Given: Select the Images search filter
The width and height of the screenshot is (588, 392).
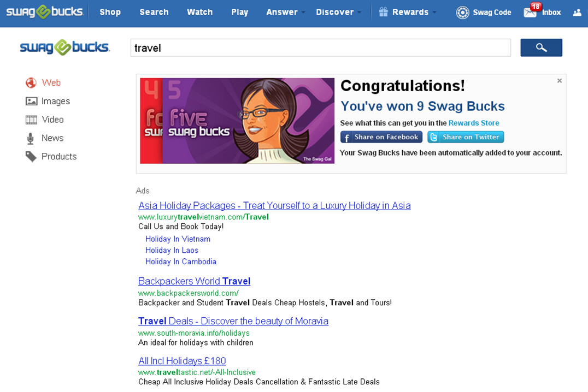Looking at the screenshot, I should tap(56, 101).
